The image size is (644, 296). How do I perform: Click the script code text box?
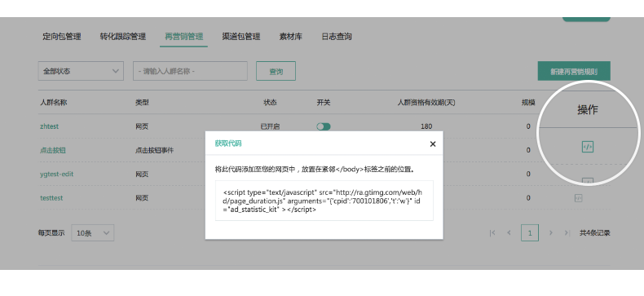pos(324,201)
